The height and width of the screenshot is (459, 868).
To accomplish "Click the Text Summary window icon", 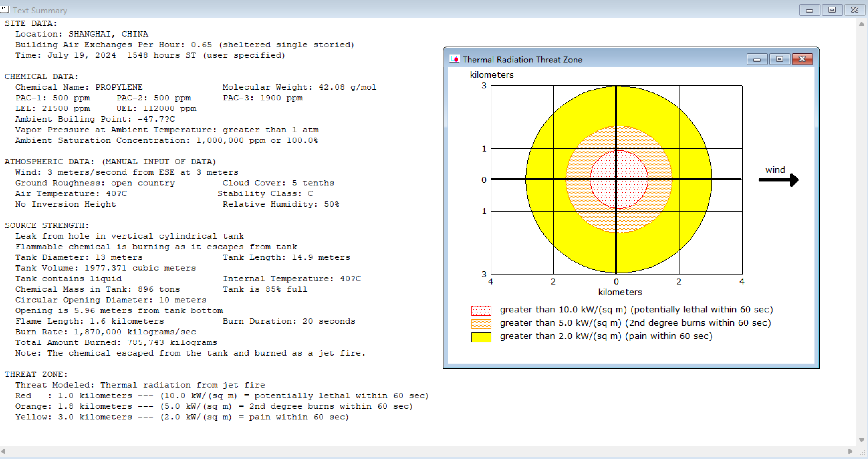I will [x=5, y=9].
